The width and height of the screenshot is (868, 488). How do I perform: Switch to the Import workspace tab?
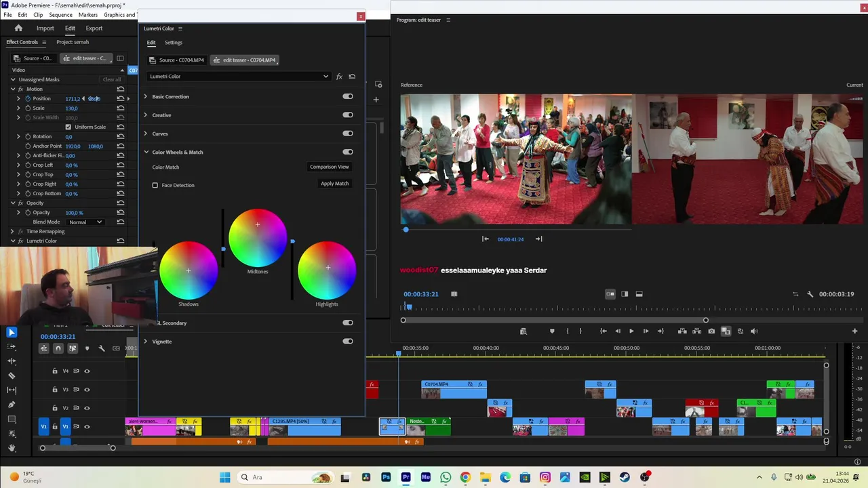pyautogui.click(x=45, y=28)
